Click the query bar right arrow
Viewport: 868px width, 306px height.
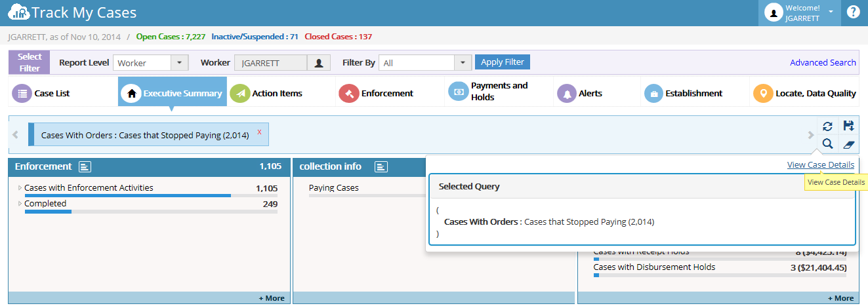pyautogui.click(x=811, y=134)
